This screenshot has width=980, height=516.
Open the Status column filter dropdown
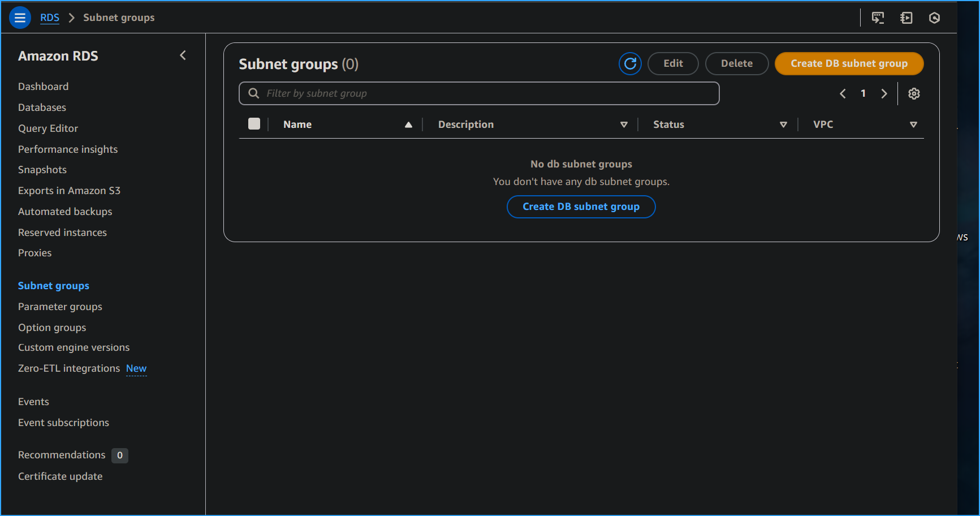(783, 124)
